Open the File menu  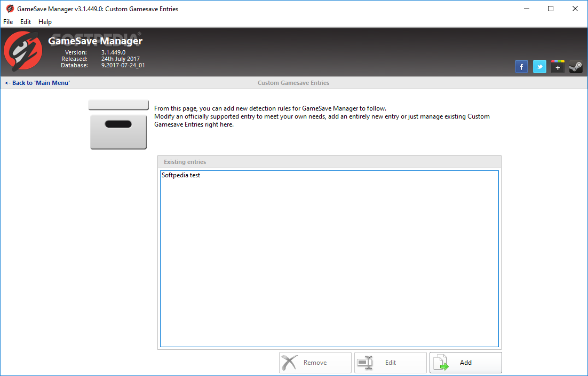(x=8, y=22)
